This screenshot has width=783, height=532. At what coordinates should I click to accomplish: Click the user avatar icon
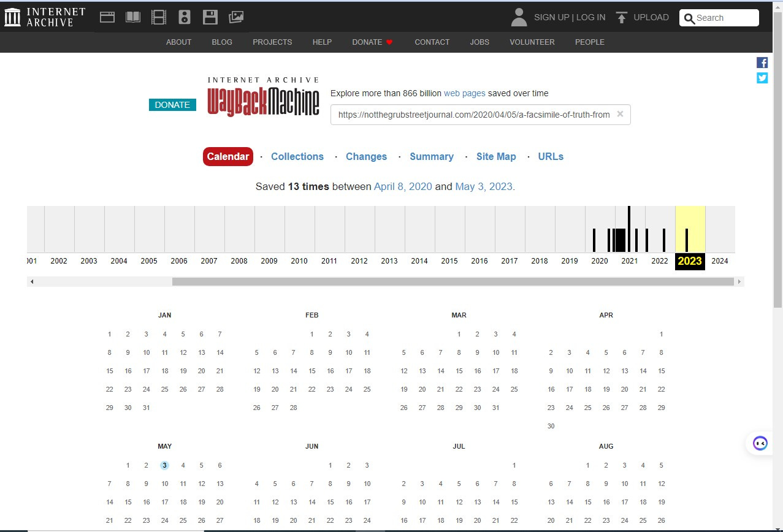[x=519, y=18]
